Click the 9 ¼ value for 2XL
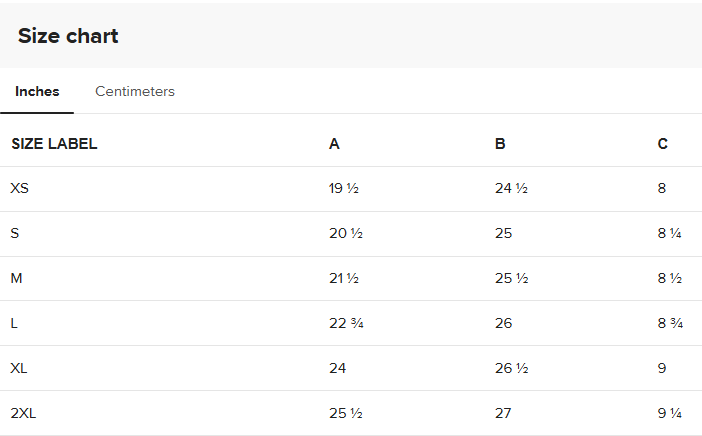The height and width of the screenshot is (436, 702). tap(670, 412)
